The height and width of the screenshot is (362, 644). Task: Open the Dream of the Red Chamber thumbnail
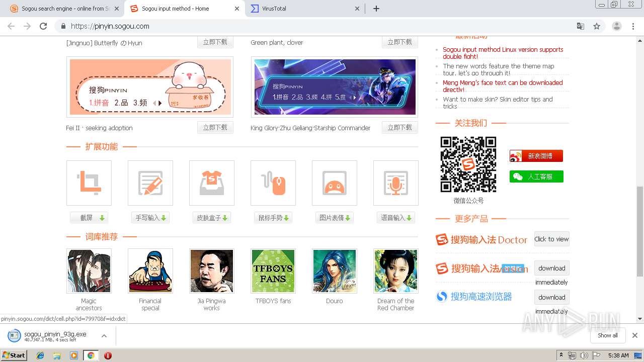(396, 271)
